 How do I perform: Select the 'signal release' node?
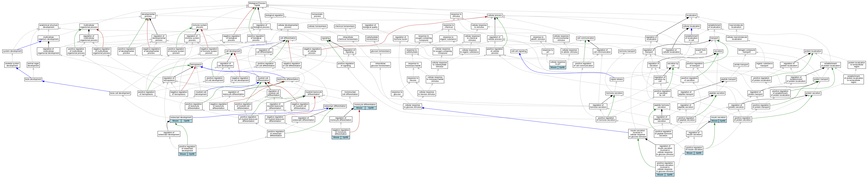(617, 79)
